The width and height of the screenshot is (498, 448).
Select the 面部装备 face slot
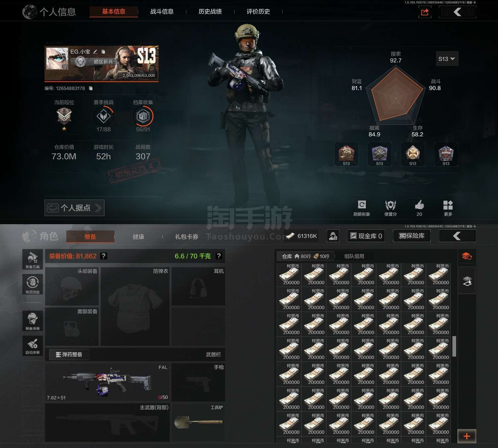[72, 326]
